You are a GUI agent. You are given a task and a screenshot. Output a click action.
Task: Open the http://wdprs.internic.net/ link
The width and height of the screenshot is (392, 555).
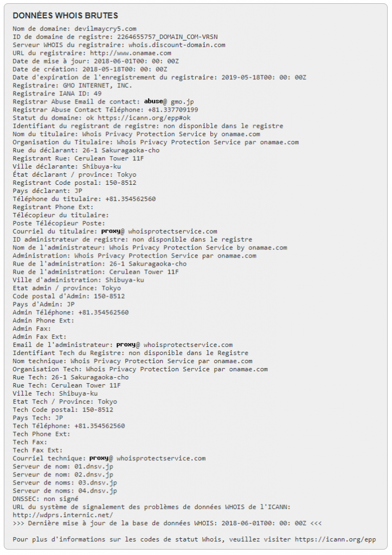(63, 515)
